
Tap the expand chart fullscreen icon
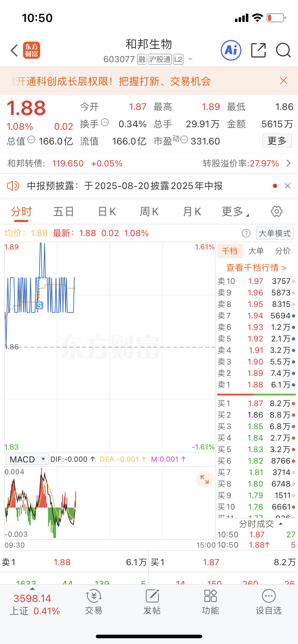204,479
